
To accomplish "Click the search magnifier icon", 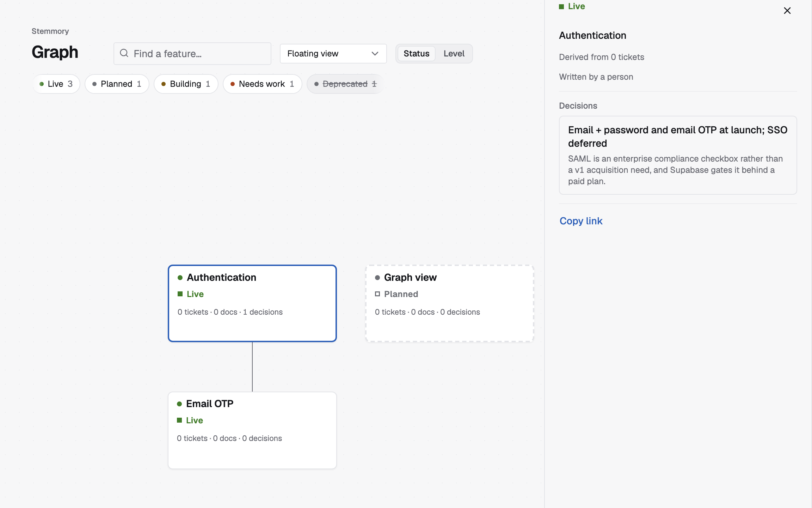I will 124,53.
